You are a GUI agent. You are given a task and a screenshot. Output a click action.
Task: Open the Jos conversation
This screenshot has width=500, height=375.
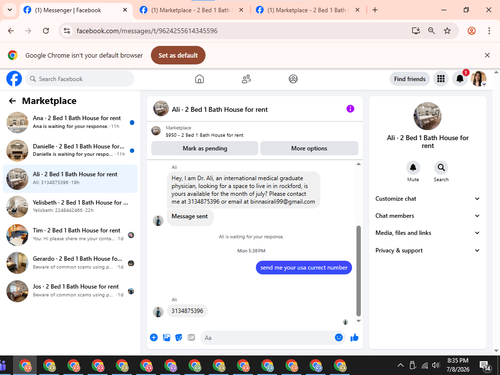[70, 291]
